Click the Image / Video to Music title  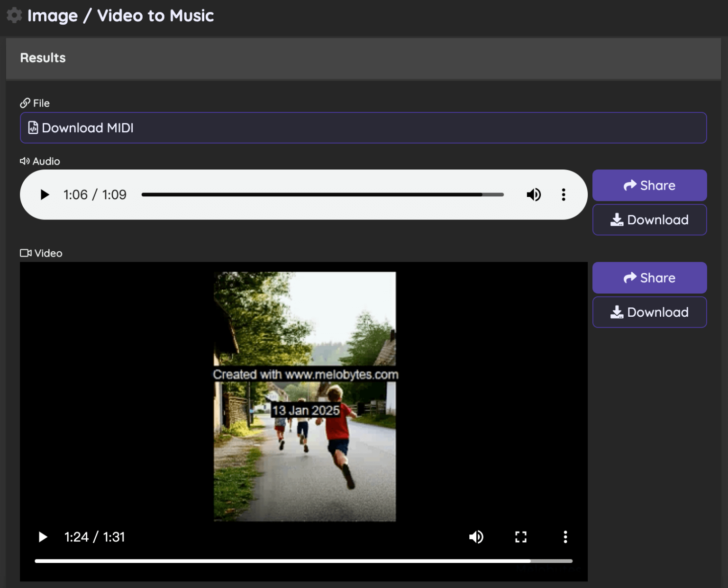coord(121,16)
